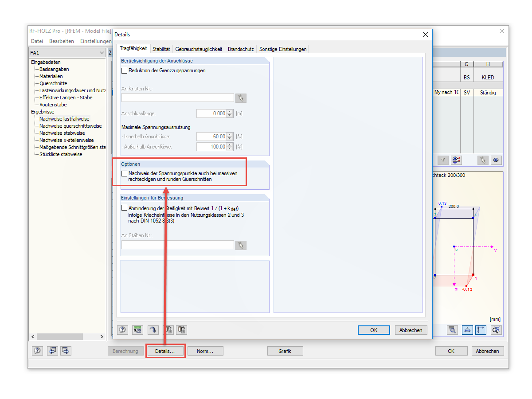Pick node graphically next to Knoten field
This screenshot has width=532, height=399.
click(241, 98)
